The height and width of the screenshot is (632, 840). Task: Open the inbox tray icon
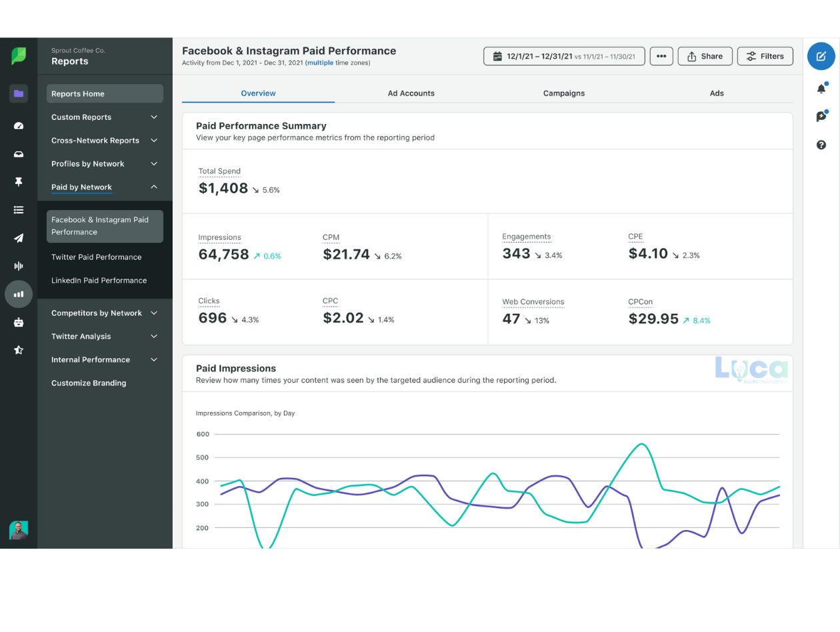click(x=19, y=154)
